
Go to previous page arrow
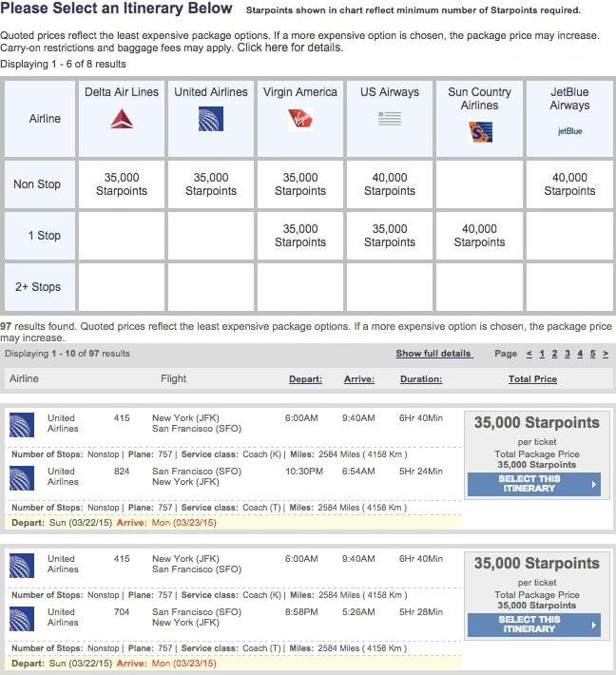tap(529, 354)
